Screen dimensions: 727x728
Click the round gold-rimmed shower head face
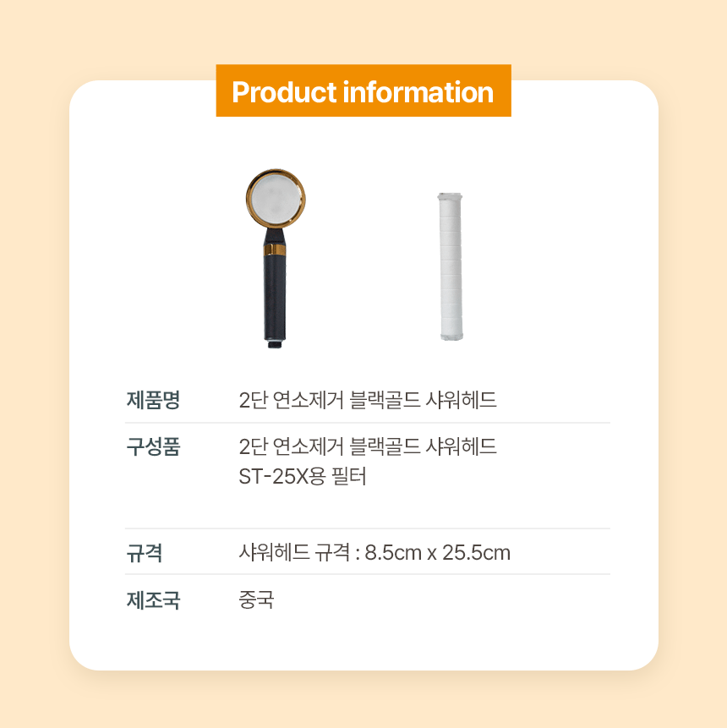(x=276, y=199)
